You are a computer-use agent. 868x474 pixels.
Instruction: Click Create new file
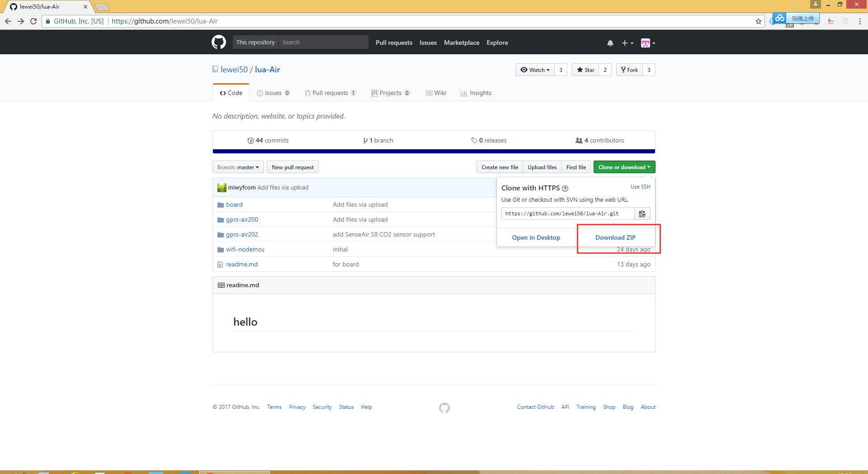(500, 167)
